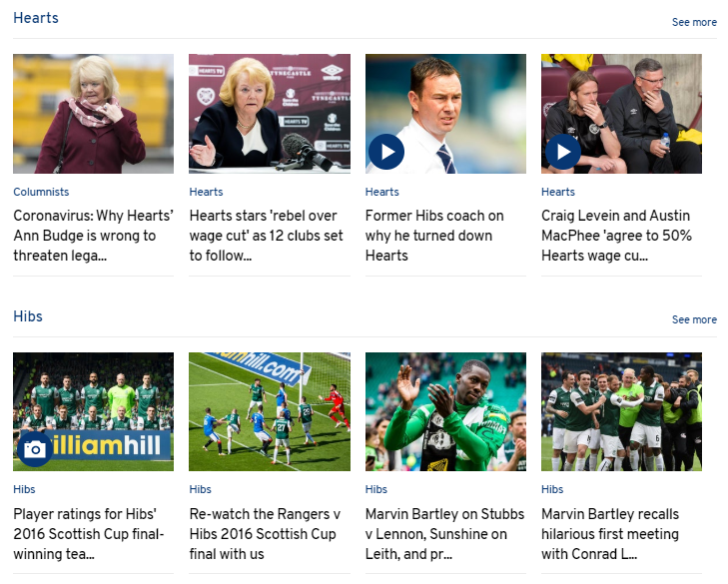Open the Hearts stars 'rebel over wage cut' headline

[x=266, y=236]
